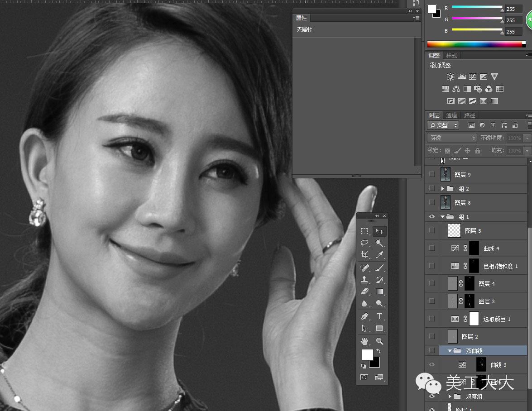The width and height of the screenshot is (532, 411).
Task: Select the Move tool
Action: click(x=379, y=231)
